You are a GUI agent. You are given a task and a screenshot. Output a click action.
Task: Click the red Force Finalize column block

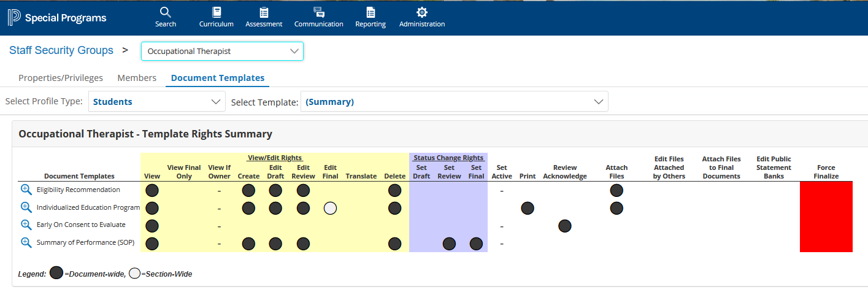point(826,217)
